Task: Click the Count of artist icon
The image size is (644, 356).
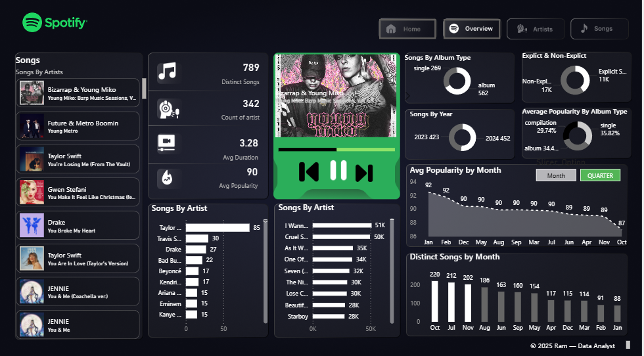Action: 168,108
